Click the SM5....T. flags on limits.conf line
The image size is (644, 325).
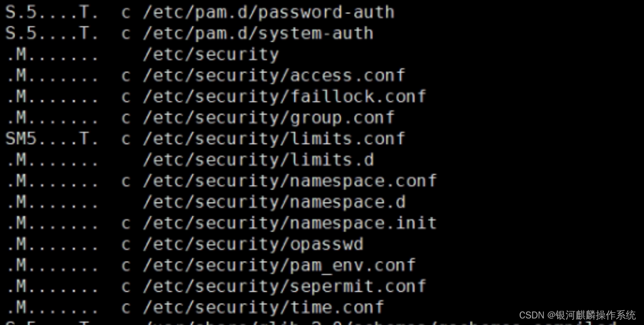point(52,139)
